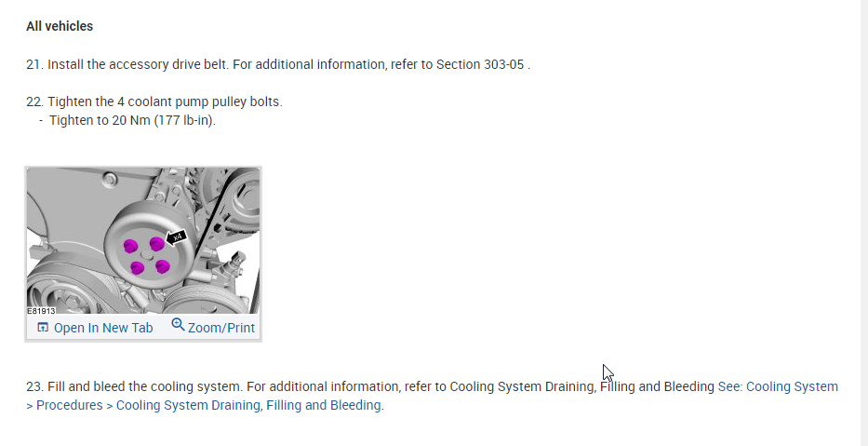Click the Zoom/Print magnifier icon

pos(178,325)
